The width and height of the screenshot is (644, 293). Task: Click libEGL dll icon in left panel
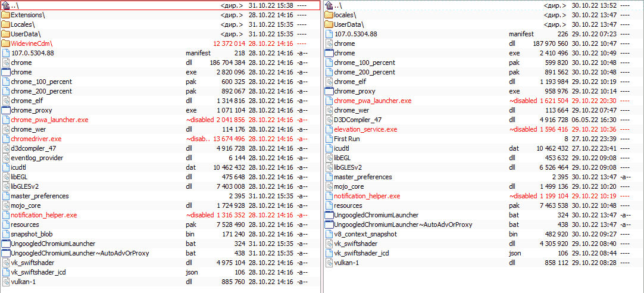tap(6, 177)
